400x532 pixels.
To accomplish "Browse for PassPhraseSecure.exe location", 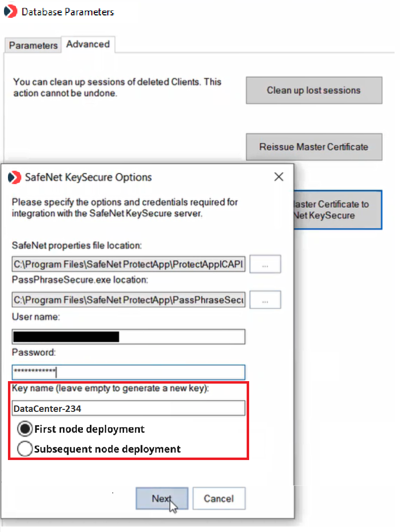I will 265,300.
